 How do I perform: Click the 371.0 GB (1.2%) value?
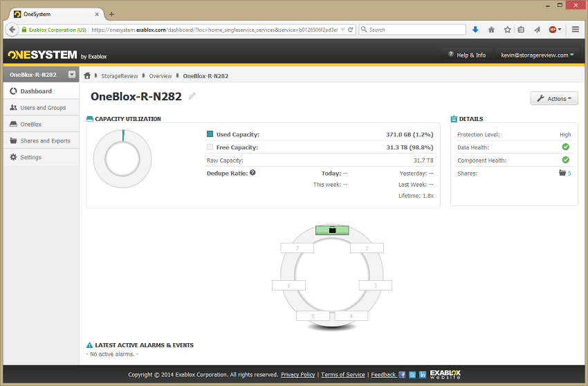[x=410, y=134]
